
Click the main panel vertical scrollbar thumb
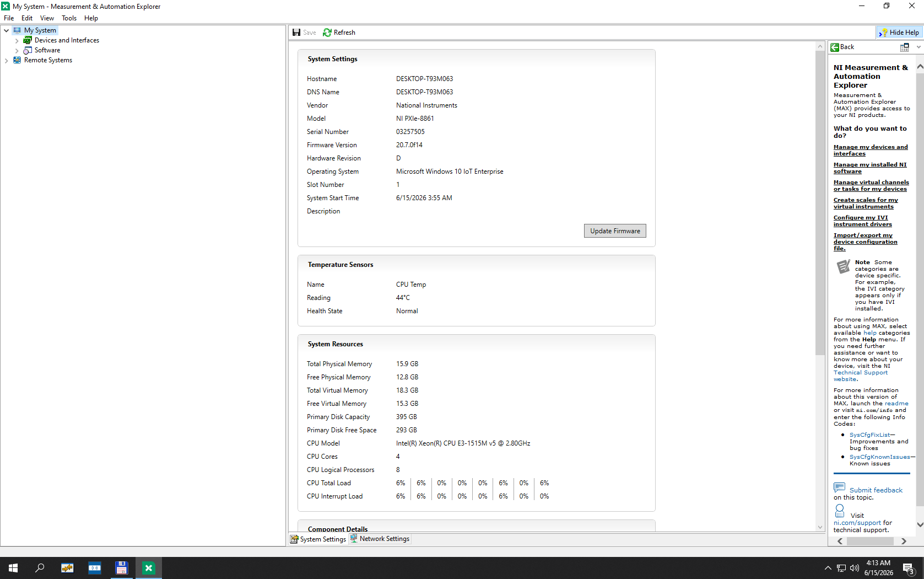(820, 204)
